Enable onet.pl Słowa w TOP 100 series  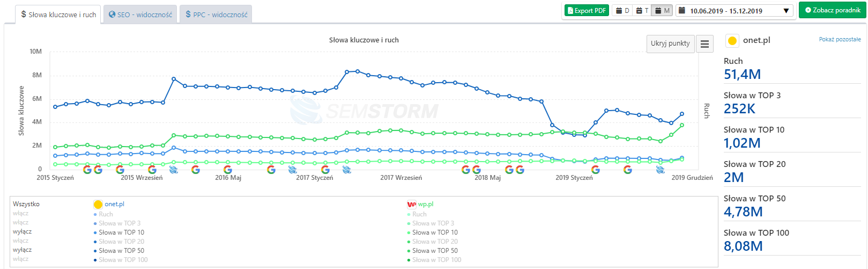click(123, 260)
